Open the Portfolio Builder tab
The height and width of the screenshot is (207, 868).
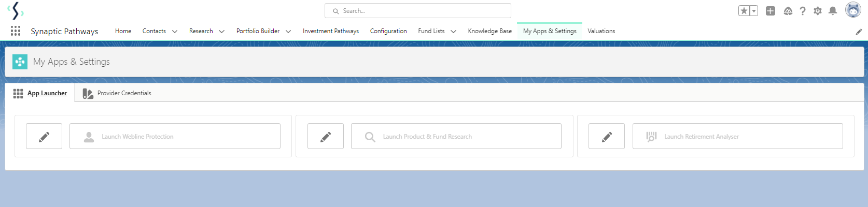click(x=258, y=31)
